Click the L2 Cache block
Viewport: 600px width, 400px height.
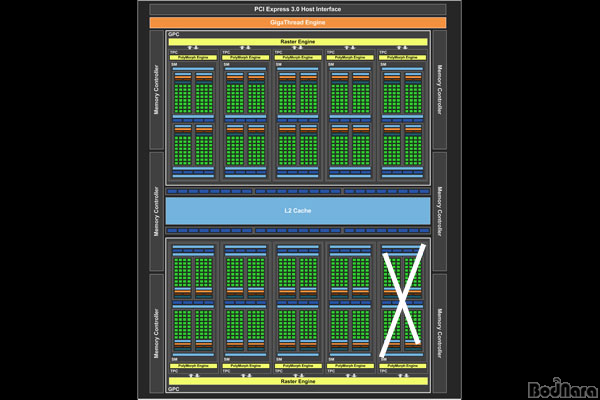298,211
